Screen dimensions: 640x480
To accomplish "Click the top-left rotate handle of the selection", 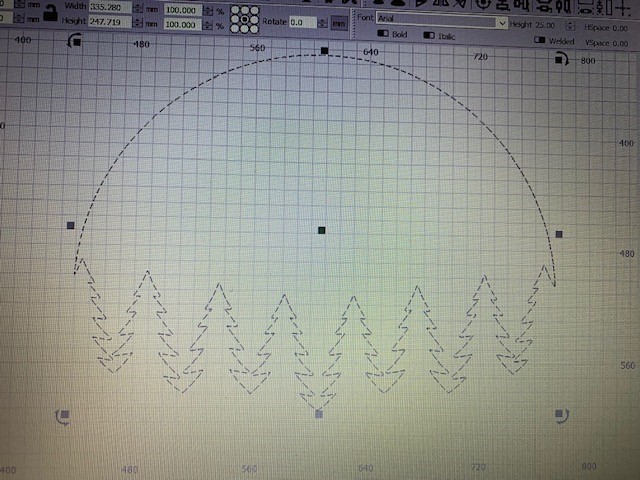I will tap(75, 41).
